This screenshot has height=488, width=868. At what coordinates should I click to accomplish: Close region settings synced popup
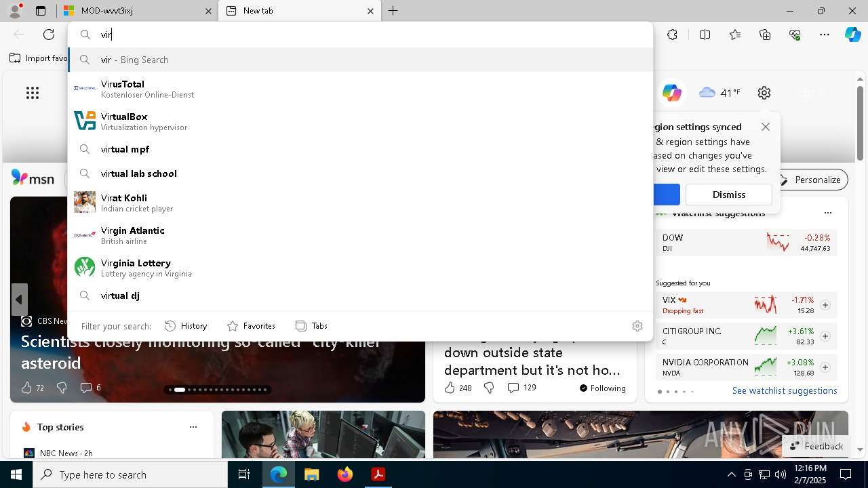click(766, 127)
